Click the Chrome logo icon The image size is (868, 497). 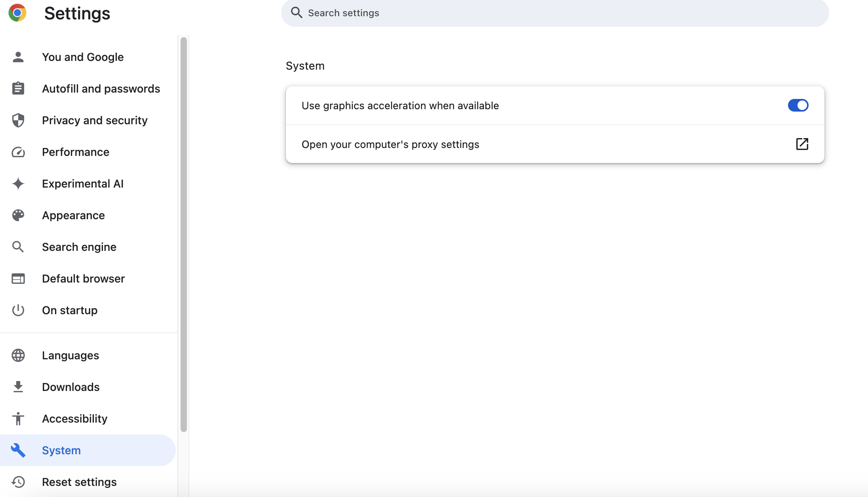click(17, 13)
